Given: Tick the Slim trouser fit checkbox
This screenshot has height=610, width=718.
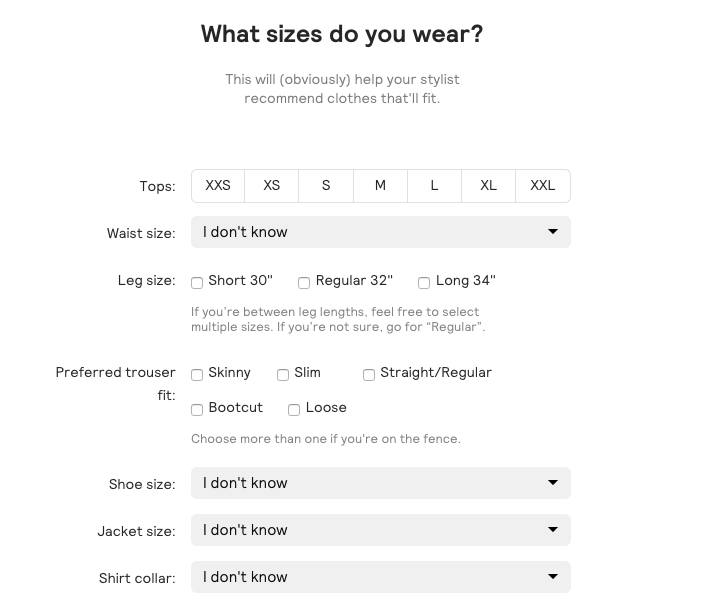Looking at the screenshot, I should click(x=283, y=375).
